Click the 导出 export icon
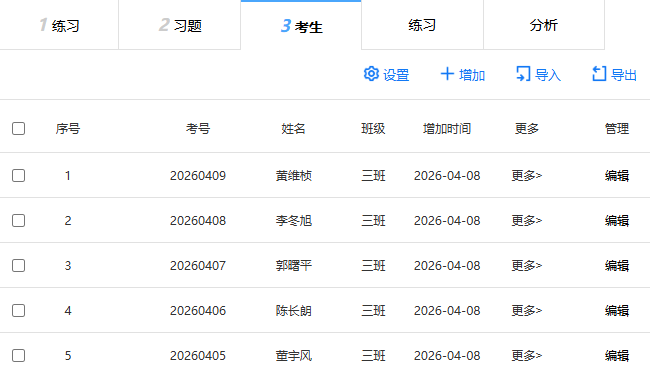The image size is (650, 374). click(x=599, y=74)
